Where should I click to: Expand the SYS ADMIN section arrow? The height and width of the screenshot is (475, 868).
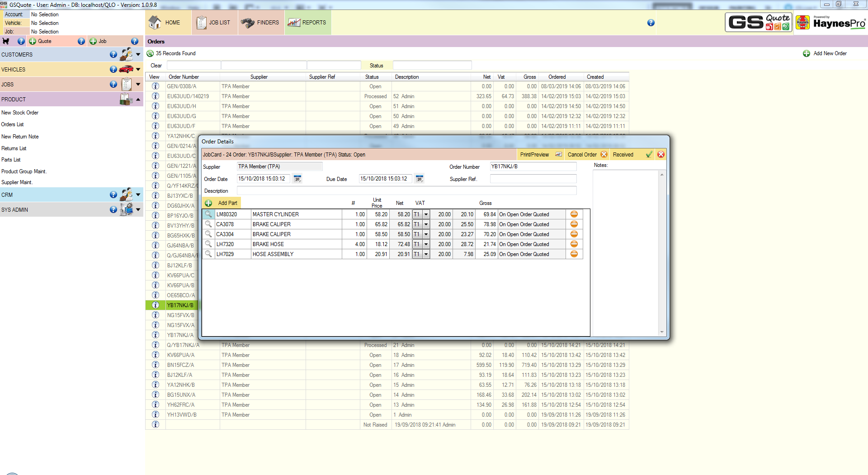click(x=138, y=210)
